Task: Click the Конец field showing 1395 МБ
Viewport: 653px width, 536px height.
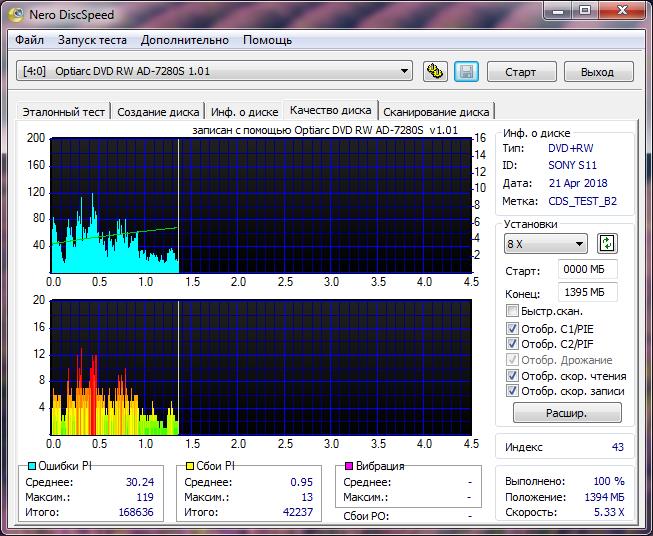Action: tap(589, 292)
